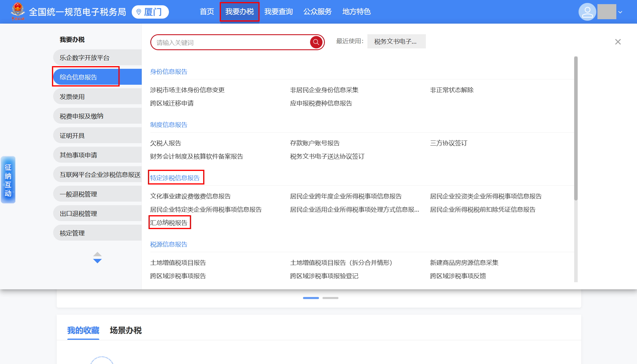The height and width of the screenshot is (364, 637).
Task: Click the tax bureau emblem logo
Action: tap(18, 11)
